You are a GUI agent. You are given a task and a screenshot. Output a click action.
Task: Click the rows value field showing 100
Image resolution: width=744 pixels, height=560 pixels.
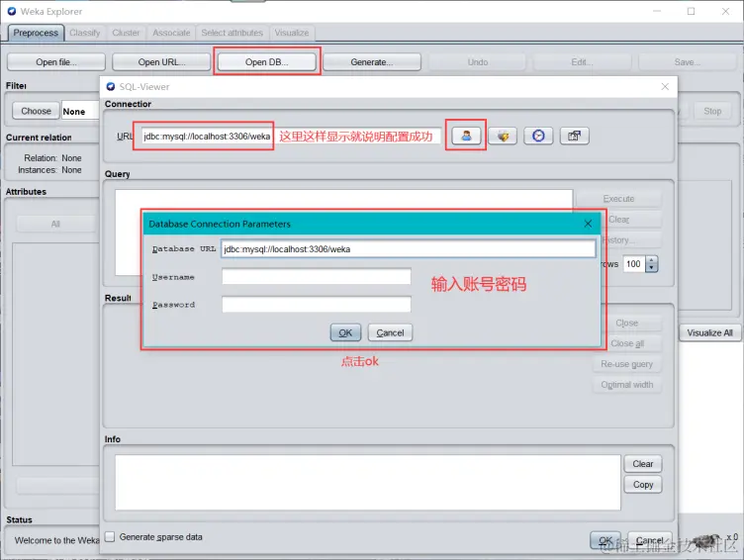[635, 264]
